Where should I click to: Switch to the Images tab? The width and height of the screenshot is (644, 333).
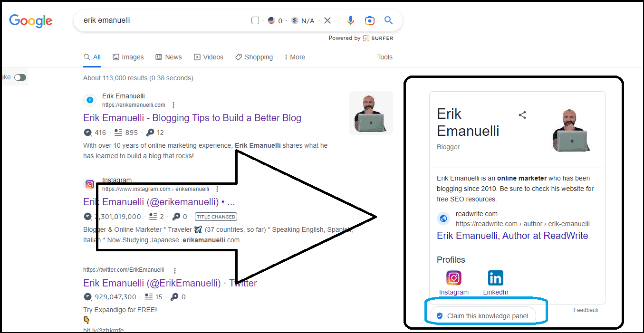(x=128, y=57)
